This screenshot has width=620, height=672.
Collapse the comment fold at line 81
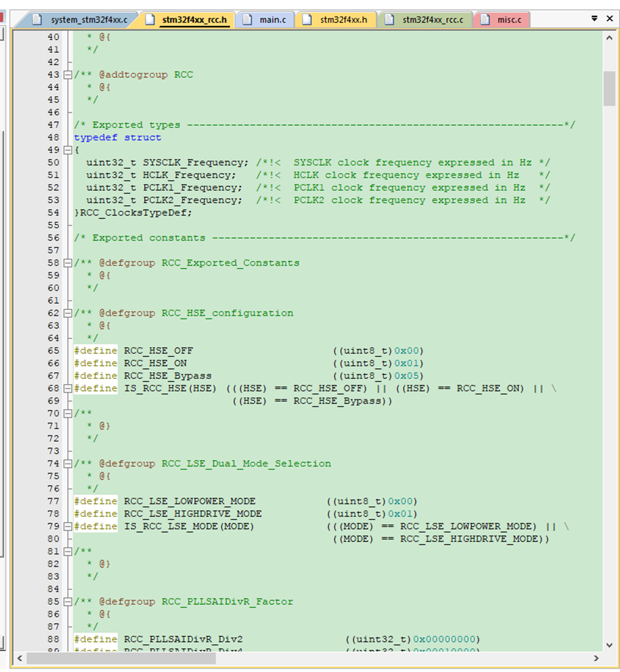[x=68, y=552]
